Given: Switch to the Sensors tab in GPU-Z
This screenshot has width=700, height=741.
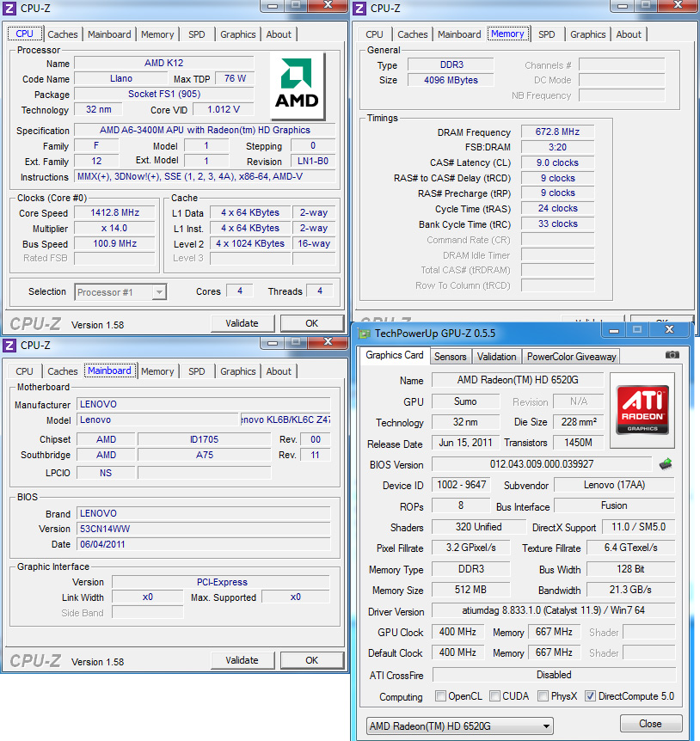Looking at the screenshot, I should pyautogui.click(x=450, y=357).
